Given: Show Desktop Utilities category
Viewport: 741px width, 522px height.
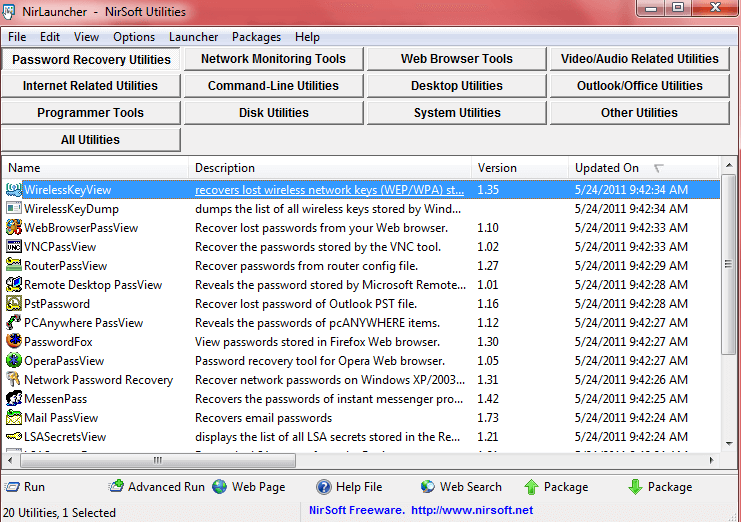Looking at the screenshot, I should click(x=457, y=86).
